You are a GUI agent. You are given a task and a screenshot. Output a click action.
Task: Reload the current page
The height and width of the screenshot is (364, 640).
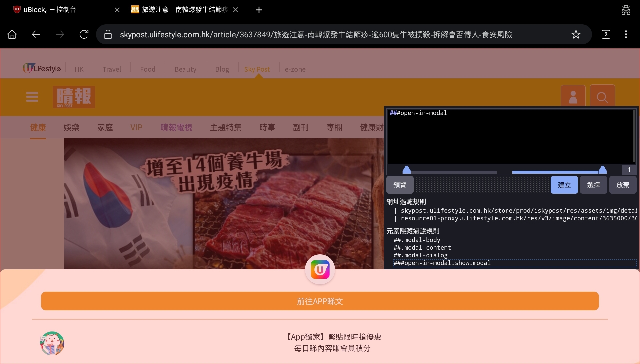point(84,34)
